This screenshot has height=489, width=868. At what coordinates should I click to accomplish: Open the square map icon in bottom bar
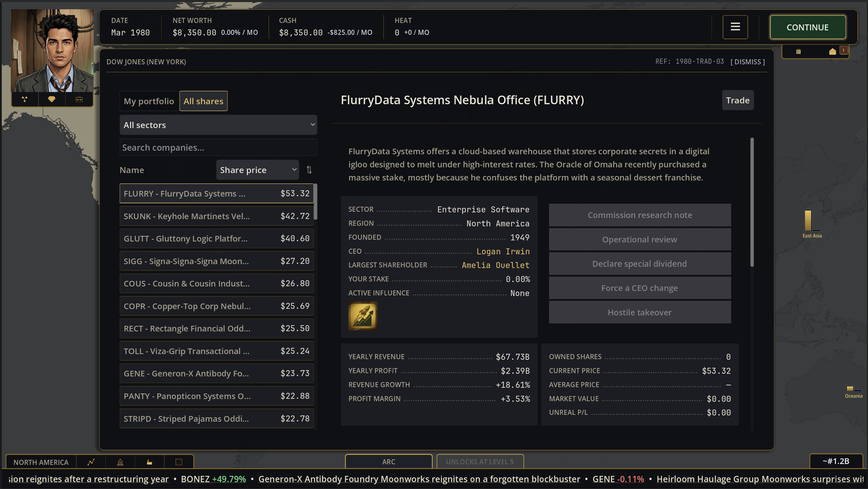coord(179,462)
